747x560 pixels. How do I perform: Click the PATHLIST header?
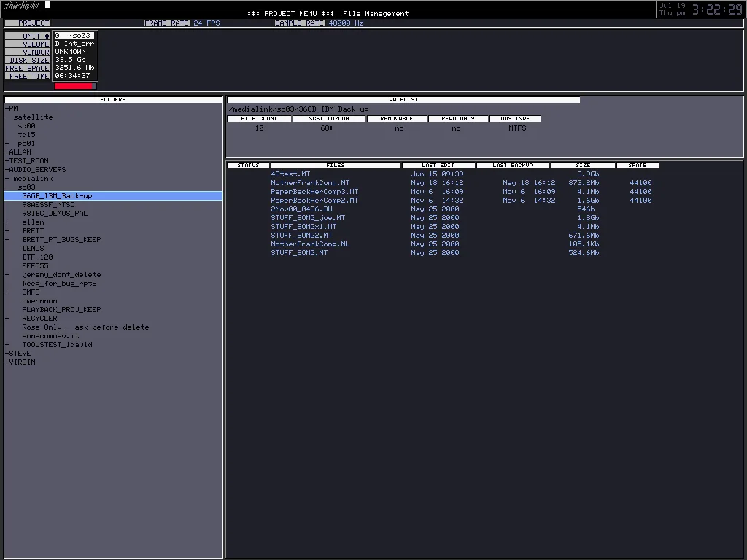pyautogui.click(x=403, y=100)
